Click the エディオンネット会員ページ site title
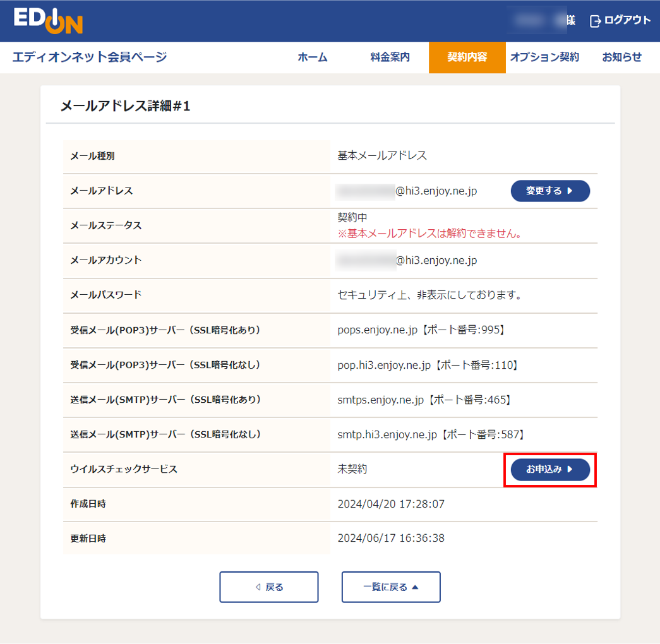This screenshot has width=660, height=644. (90, 57)
